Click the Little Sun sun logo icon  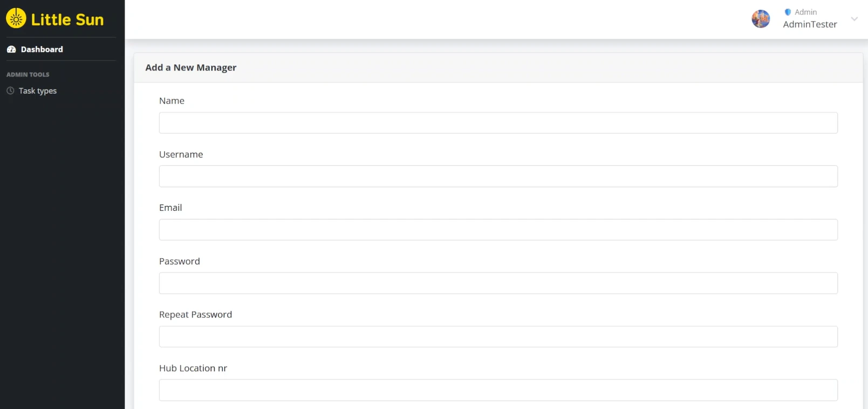pyautogui.click(x=16, y=19)
